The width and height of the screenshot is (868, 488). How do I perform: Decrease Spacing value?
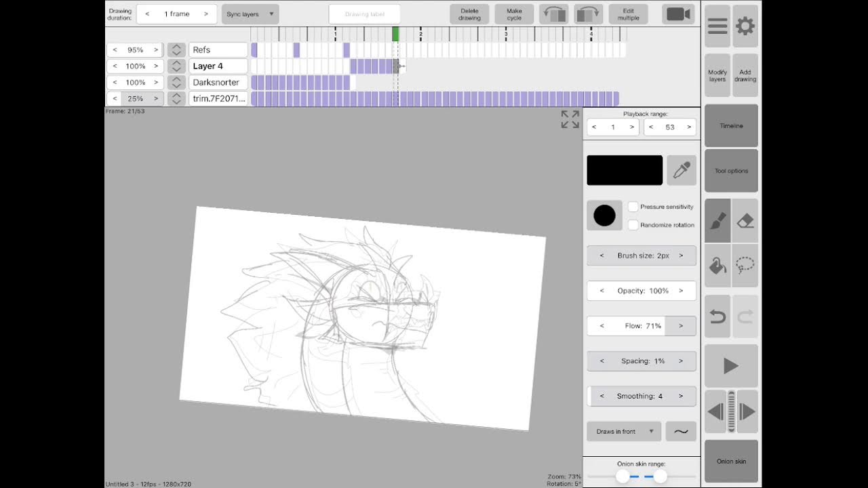pos(601,361)
